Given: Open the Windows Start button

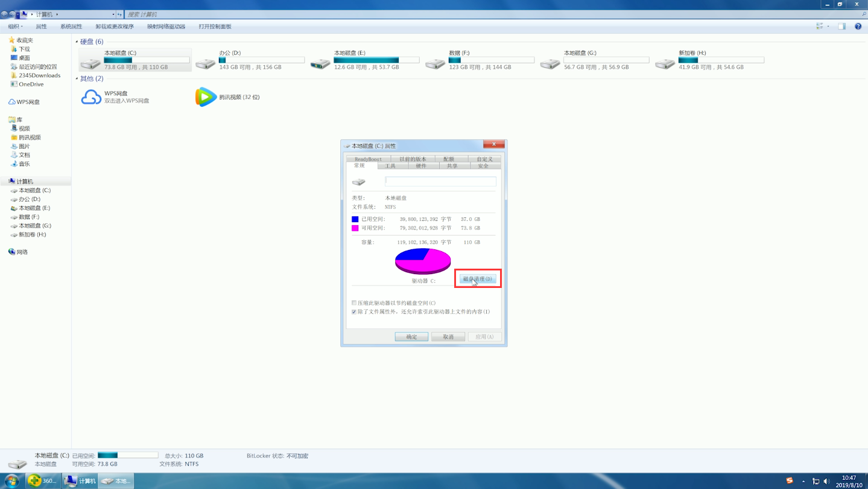Looking at the screenshot, I should [11, 481].
